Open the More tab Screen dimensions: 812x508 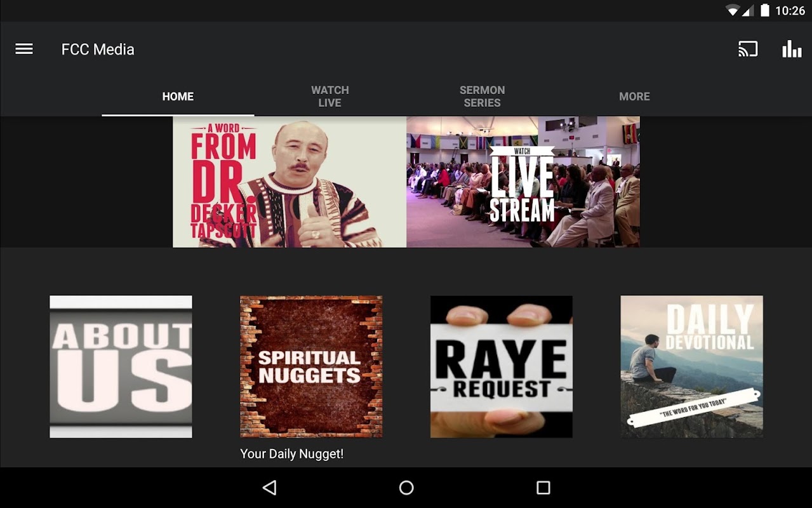click(x=634, y=97)
